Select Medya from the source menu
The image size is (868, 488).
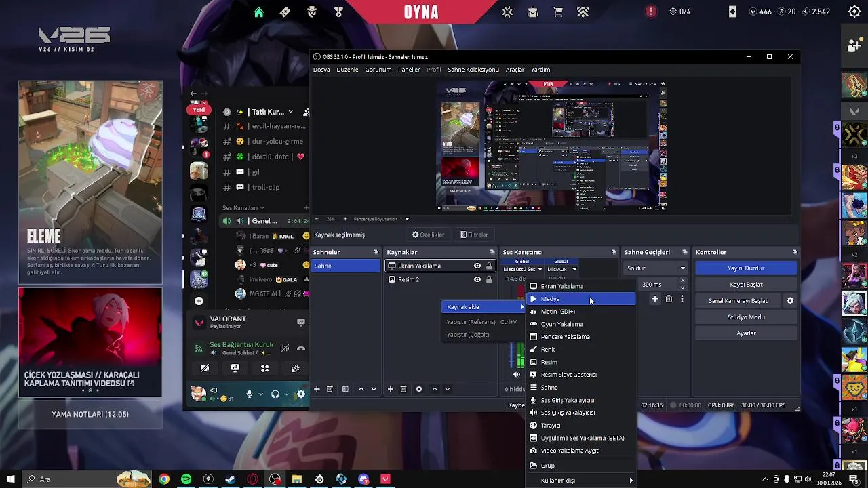581,299
